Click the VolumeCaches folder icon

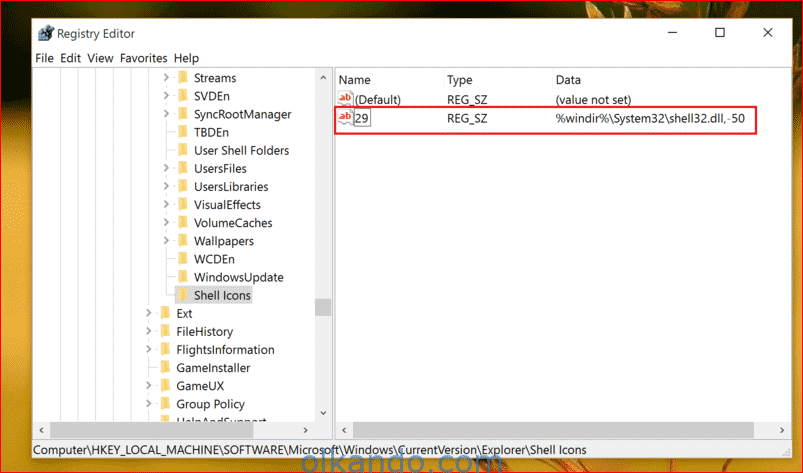(x=182, y=223)
